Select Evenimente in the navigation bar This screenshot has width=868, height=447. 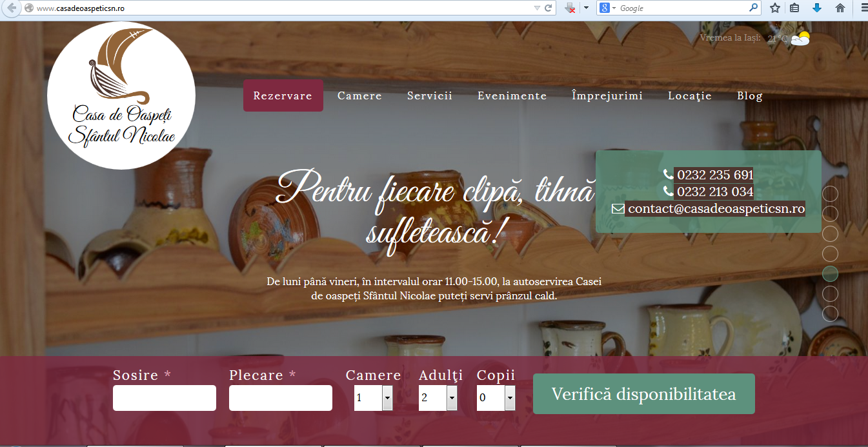tap(512, 95)
